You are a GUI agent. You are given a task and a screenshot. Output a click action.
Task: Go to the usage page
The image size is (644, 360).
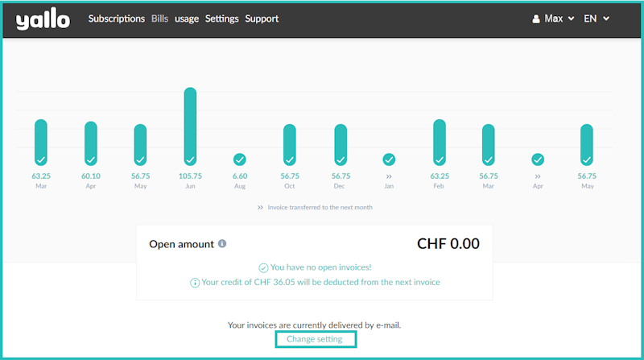[x=187, y=19]
